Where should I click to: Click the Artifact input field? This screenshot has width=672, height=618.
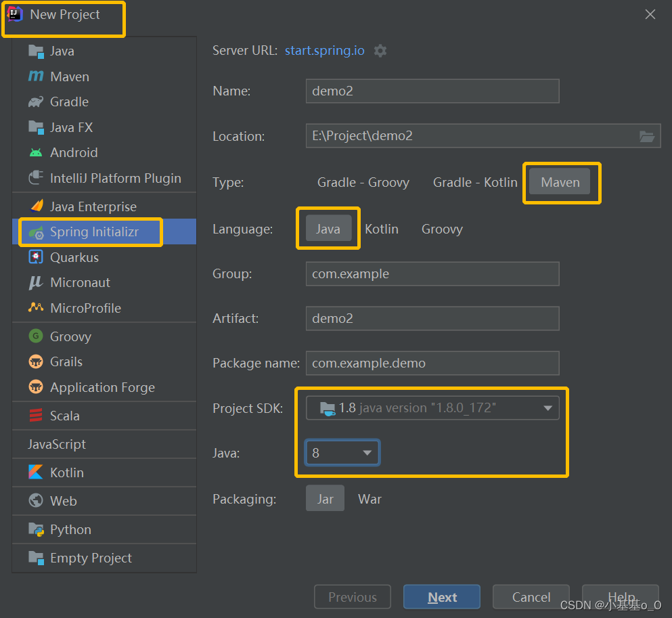432,318
